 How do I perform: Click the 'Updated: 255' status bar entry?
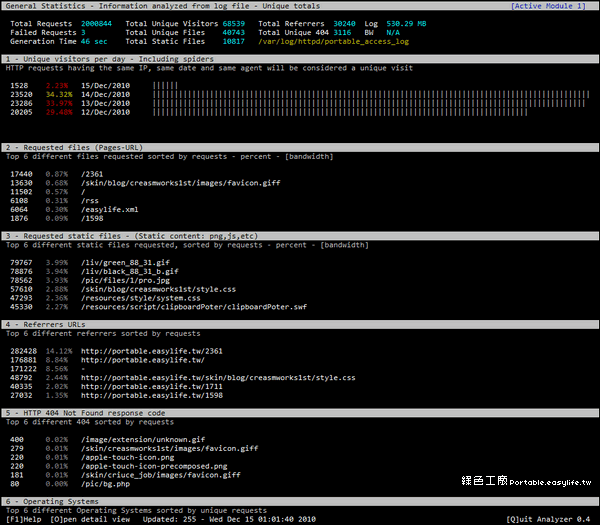pos(170,519)
